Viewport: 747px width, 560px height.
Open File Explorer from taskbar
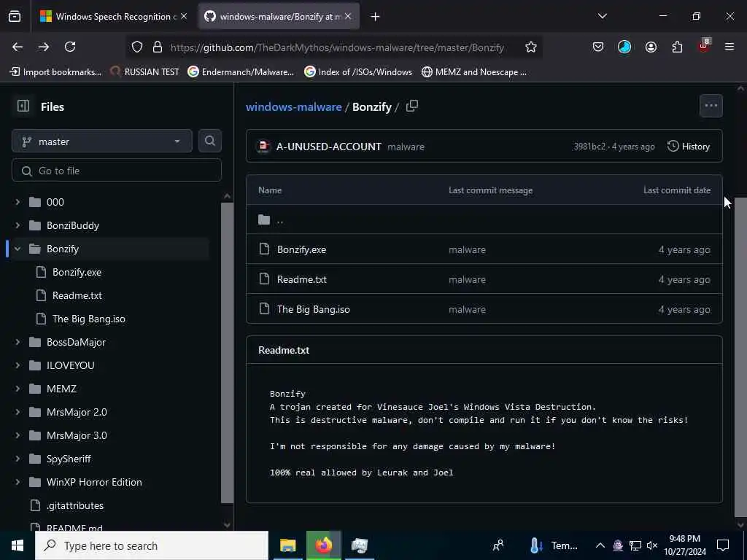coord(287,545)
